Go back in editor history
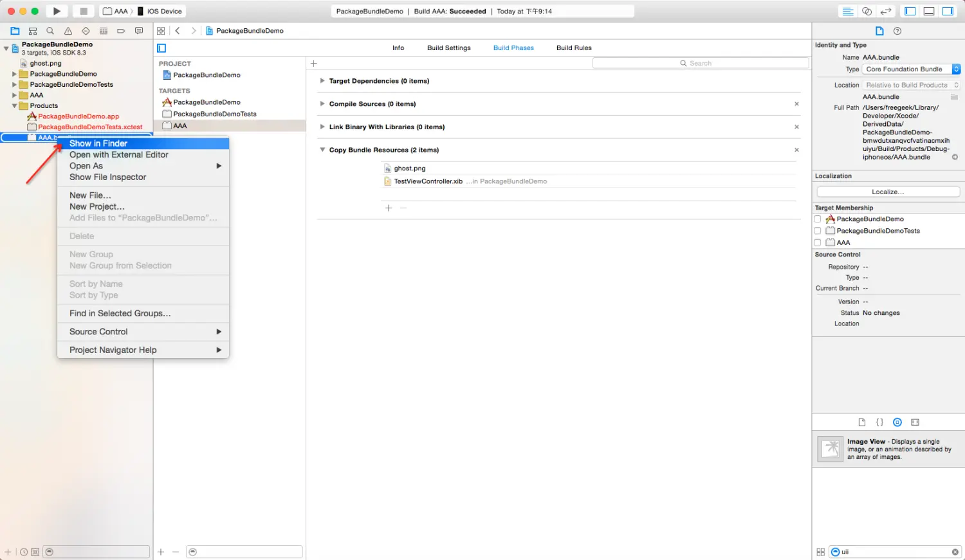This screenshot has height=560, width=965. [178, 31]
